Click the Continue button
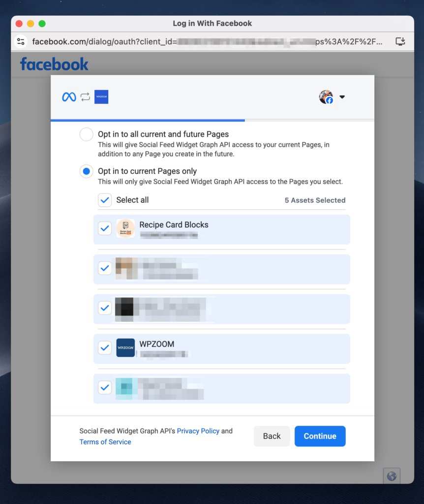Image resolution: width=424 pixels, height=504 pixels. point(320,436)
